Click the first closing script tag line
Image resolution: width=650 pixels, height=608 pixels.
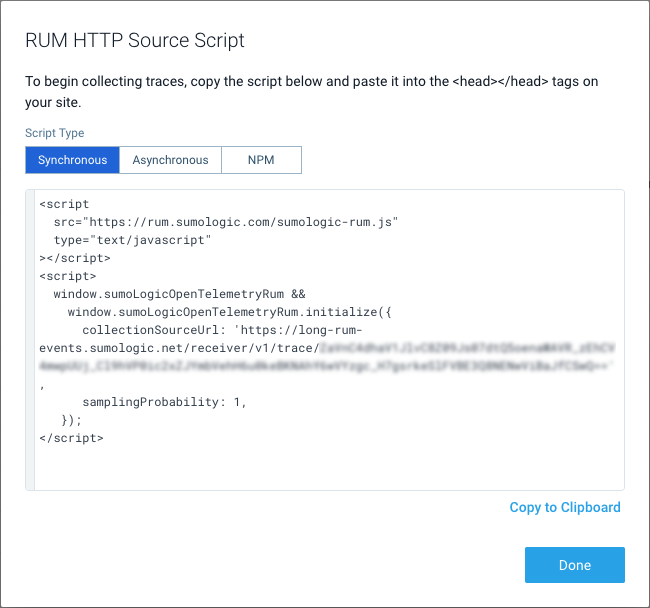point(75,258)
